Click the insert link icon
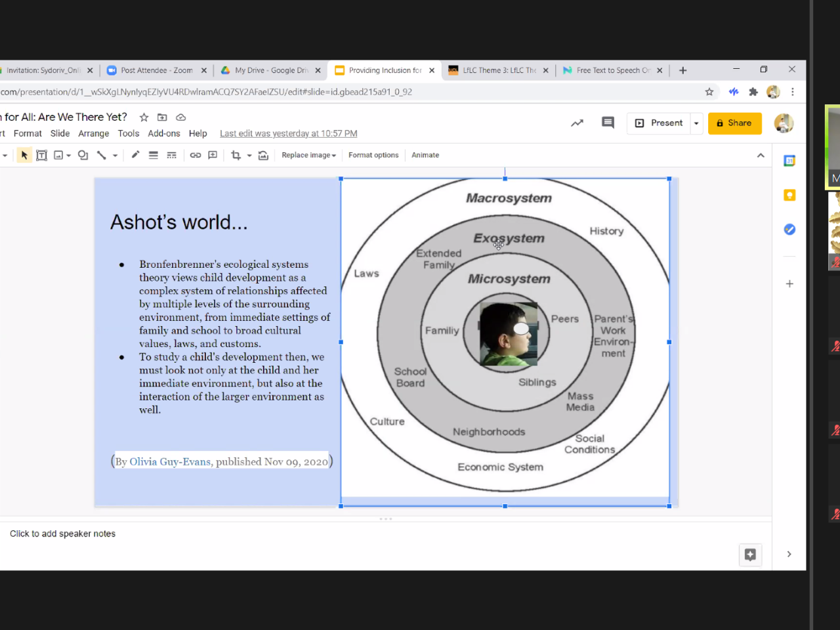 tap(196, 156)
